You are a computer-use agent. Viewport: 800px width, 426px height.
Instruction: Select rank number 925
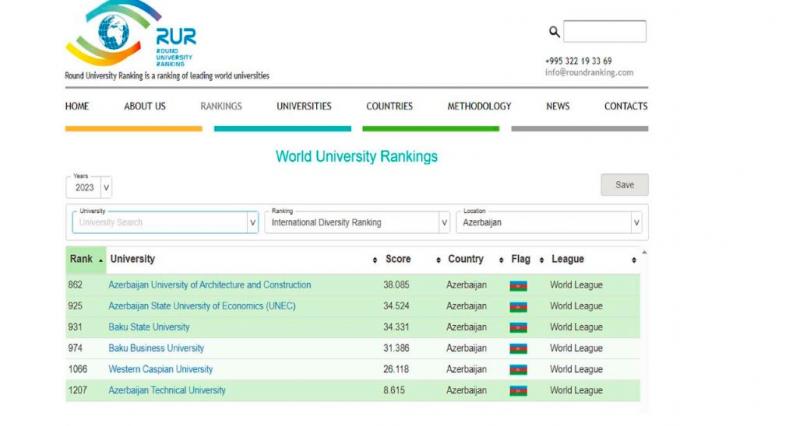coord(75,306)
